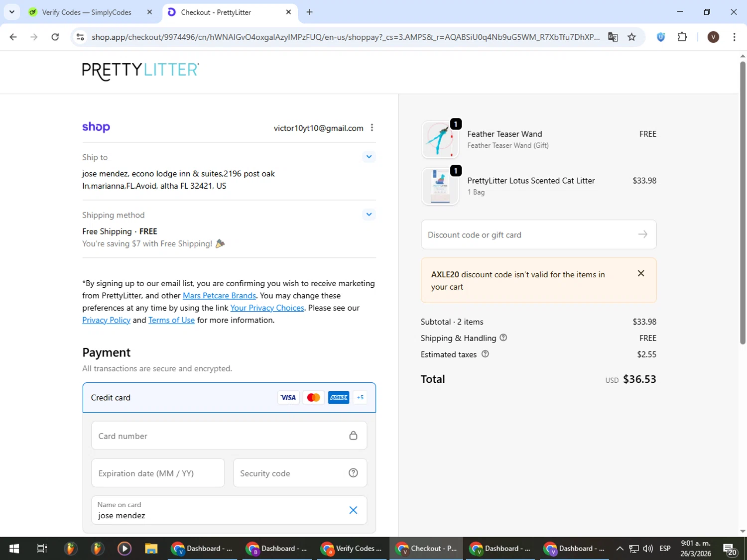This screenshot has width=747, height=560.
Task: Show Shipping & Handling info tooltip
Action: click(503, 337)
